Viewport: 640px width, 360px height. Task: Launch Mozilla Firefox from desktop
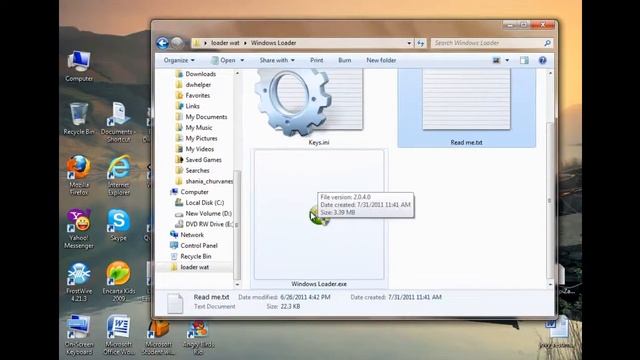[x=79, y=176]
